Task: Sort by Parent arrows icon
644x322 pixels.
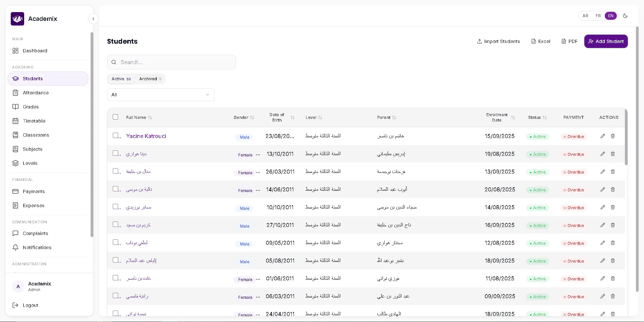Action: (x=394, y=118)
